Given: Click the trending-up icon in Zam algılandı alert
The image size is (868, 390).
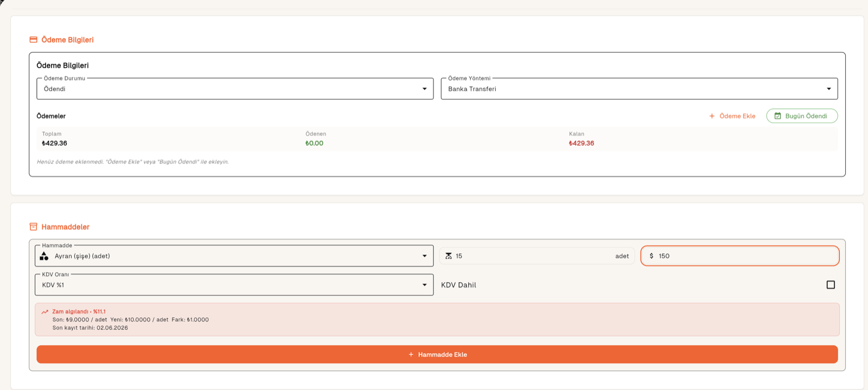Looking at the screenshot, I should click(x=45, y=312).
